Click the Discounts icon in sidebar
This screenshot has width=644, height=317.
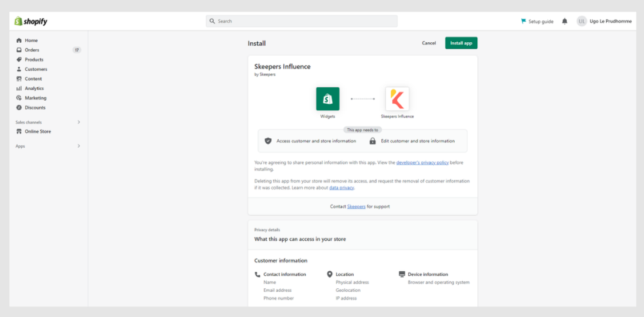[x=19, y=108]
